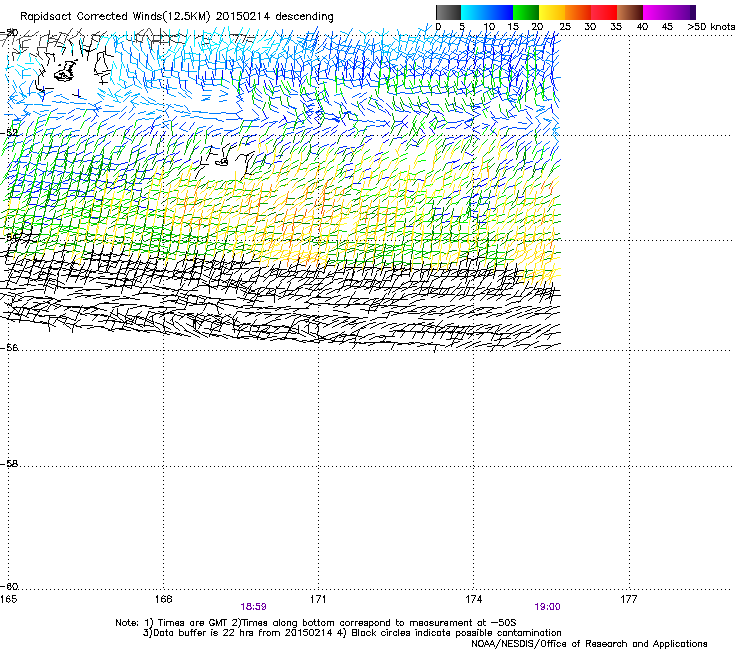Click the cyan-blue 5-15 knots color band

[x=487, y=12]
